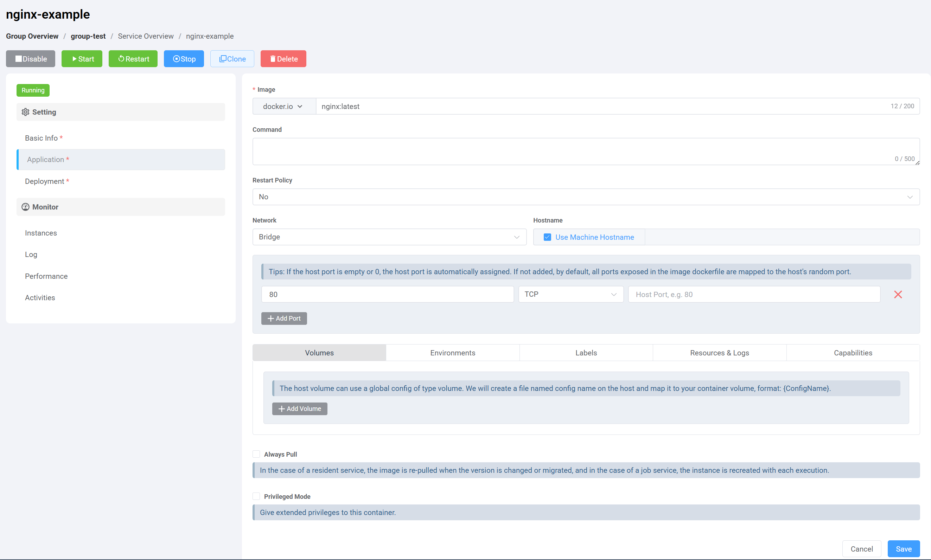
Task: Click the Command text area
Action: click(586, 151)
